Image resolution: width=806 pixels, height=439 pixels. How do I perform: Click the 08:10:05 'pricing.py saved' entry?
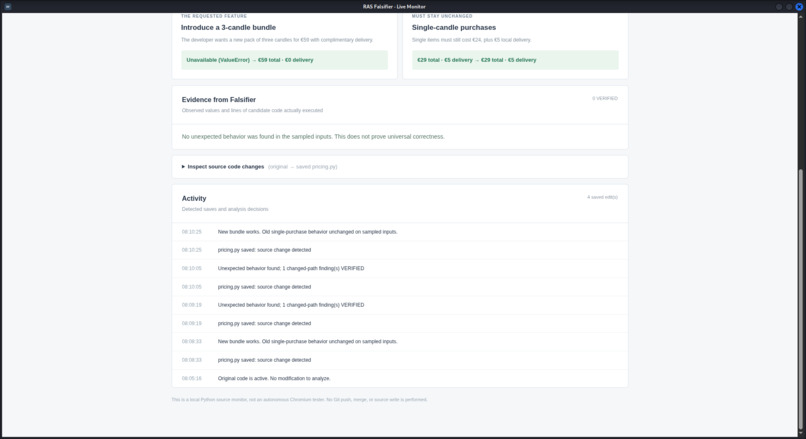tap(400, 287)
